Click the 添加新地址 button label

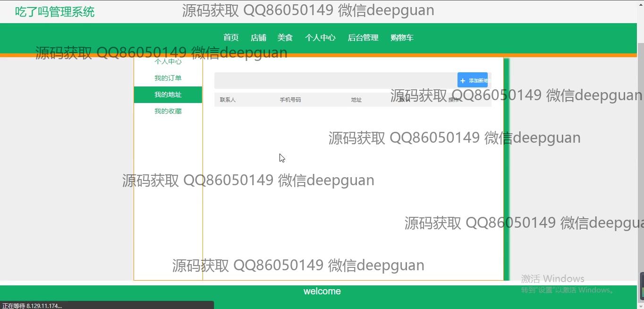click(478, 81)
